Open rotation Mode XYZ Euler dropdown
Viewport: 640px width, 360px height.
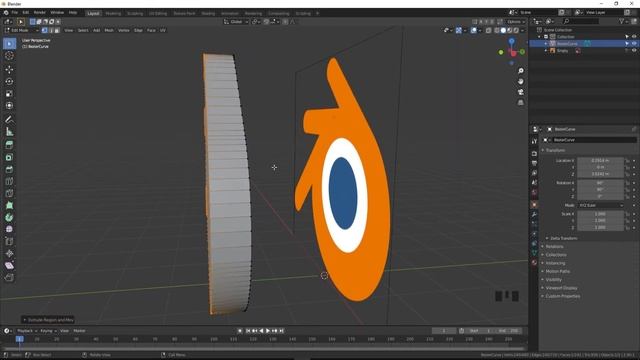[600, 205]
